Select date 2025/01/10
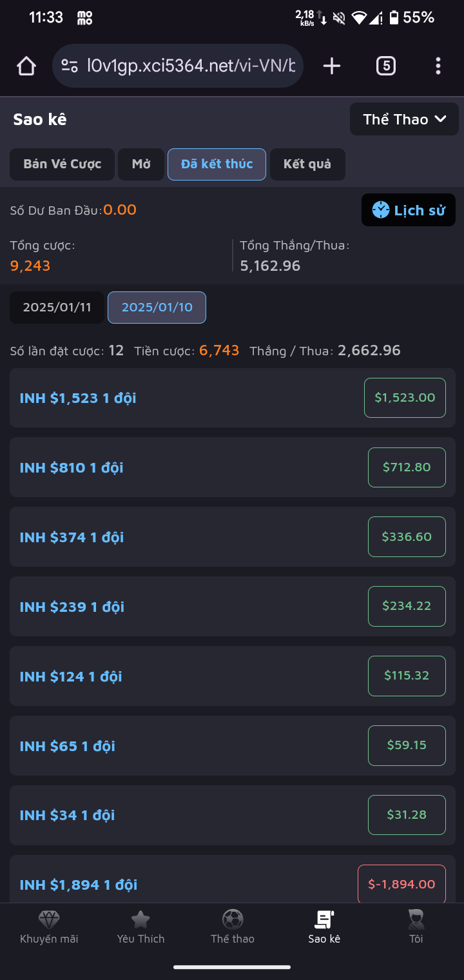This screenshot has width=464, height=980. click(157, 308)
